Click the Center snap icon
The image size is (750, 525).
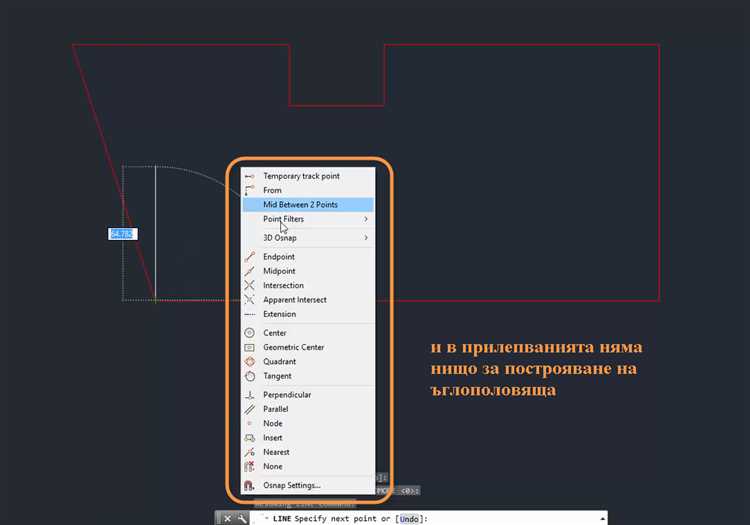(x=249, y=333)
